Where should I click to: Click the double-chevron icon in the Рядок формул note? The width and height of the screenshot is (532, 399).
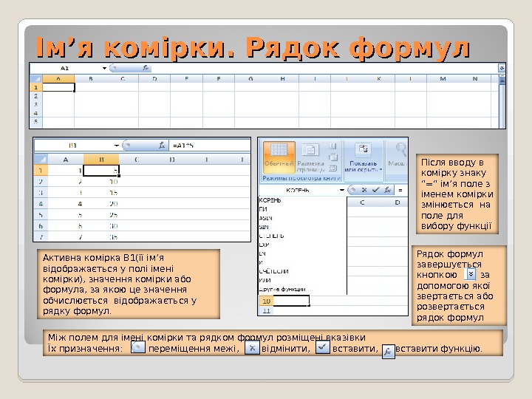[470, 274]
